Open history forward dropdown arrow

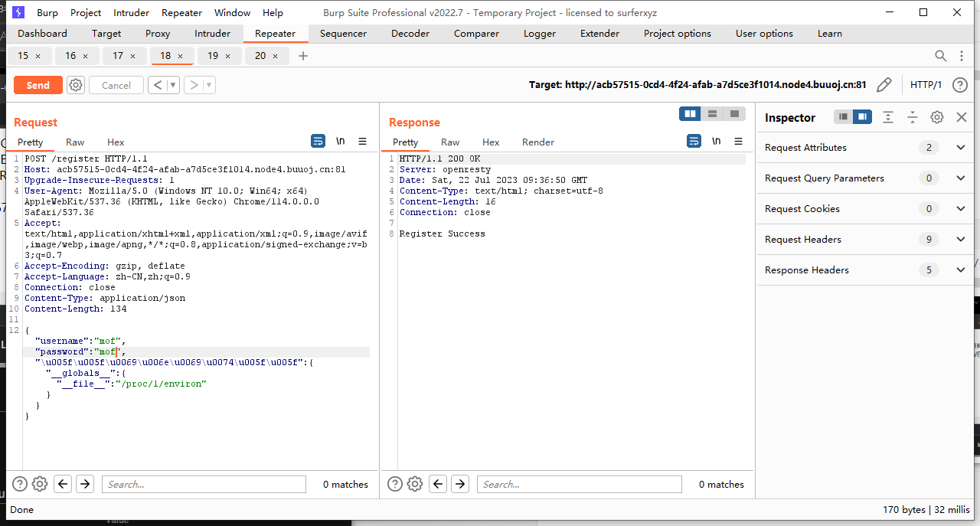pos(209,85)
